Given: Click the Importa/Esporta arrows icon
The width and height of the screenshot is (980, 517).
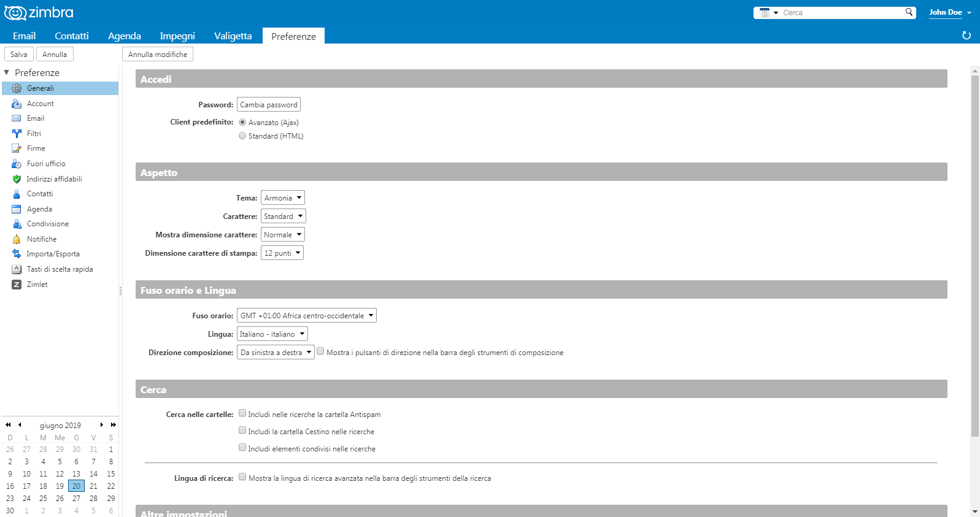Looking at the screenshot, I should coord(17,254).
